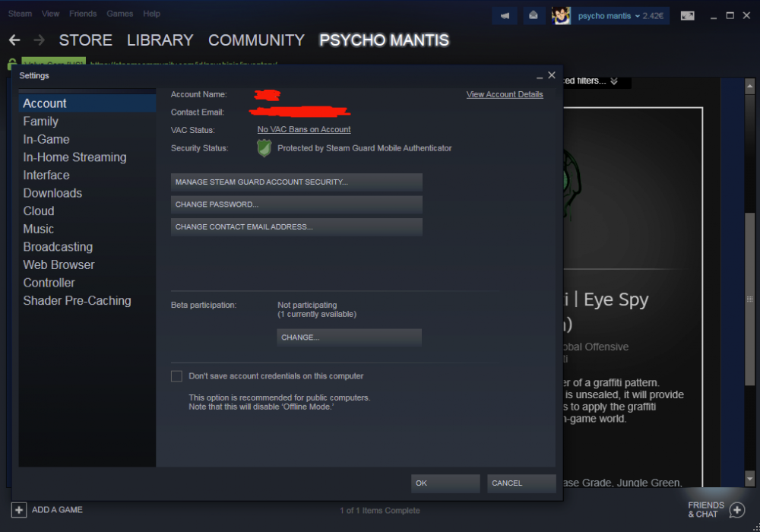Screen dimensions: 760x532
Task: Click the FRIENDS & CHAT label
Action: point(706,510)
